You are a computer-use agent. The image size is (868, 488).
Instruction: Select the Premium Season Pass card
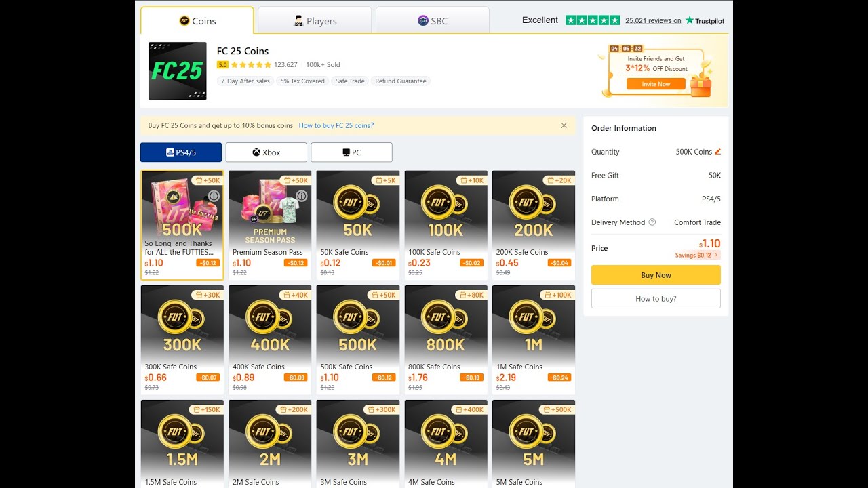(x=270, y=225)
